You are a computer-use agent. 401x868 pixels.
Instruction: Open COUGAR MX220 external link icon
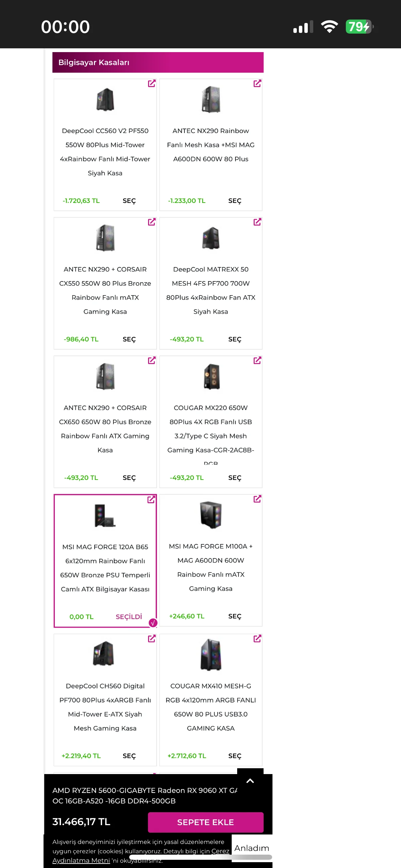click(257, 361)
